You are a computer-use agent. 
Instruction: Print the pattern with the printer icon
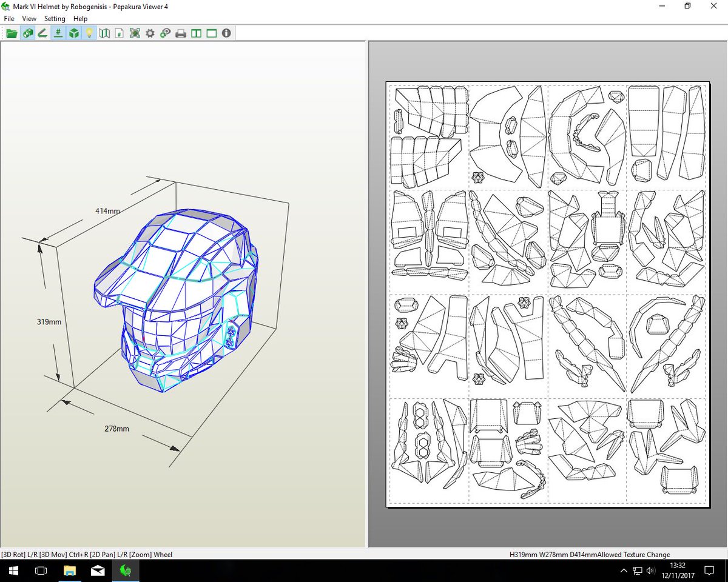[x=181, y=33]
